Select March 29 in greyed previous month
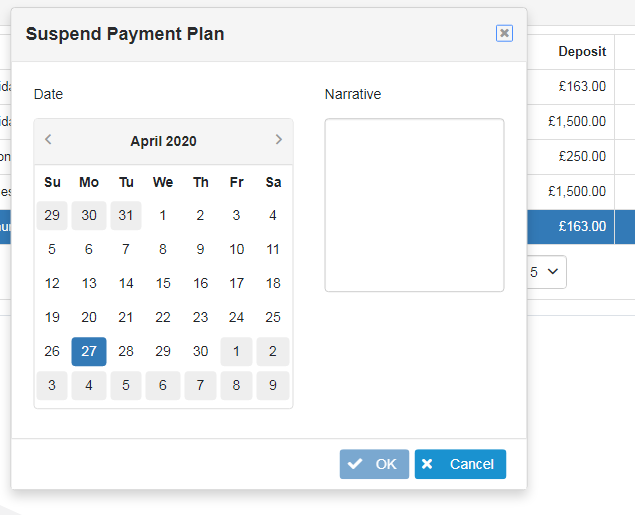Screen dimensions: 635x515 click(52, 215)
